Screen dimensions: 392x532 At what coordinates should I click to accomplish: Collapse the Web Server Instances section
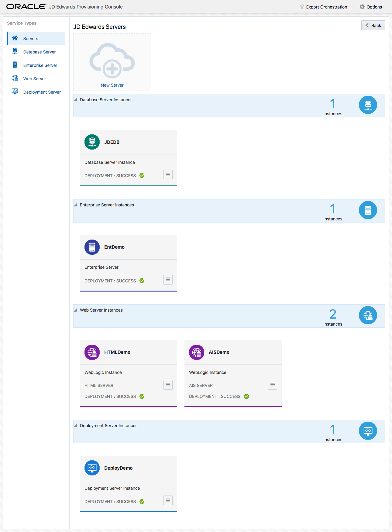(75, 310)
